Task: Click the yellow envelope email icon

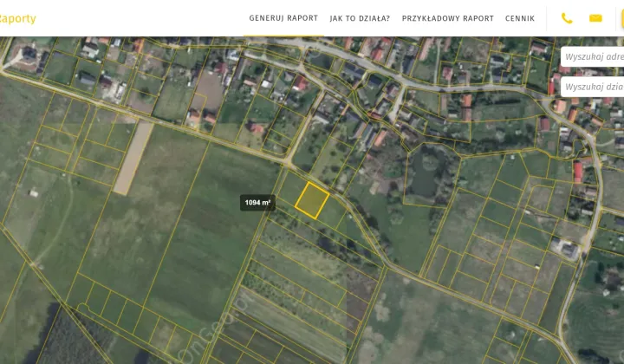Action: click(x=595, y=18)
